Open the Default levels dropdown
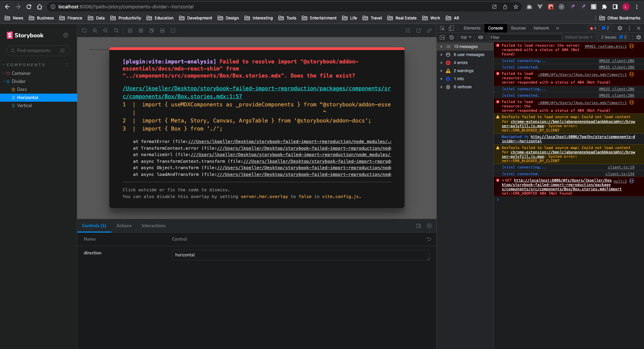 pos(579,37)
